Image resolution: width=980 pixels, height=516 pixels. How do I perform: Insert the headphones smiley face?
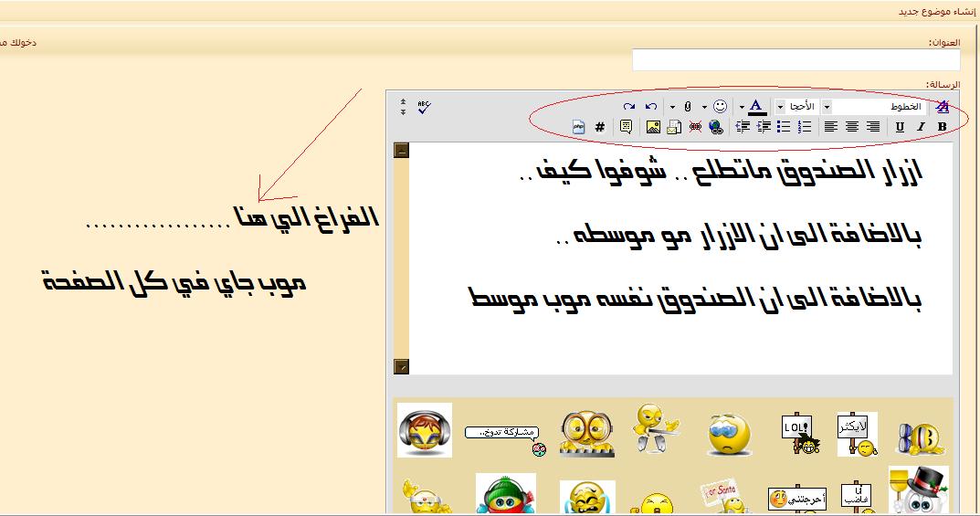point(425,431)
